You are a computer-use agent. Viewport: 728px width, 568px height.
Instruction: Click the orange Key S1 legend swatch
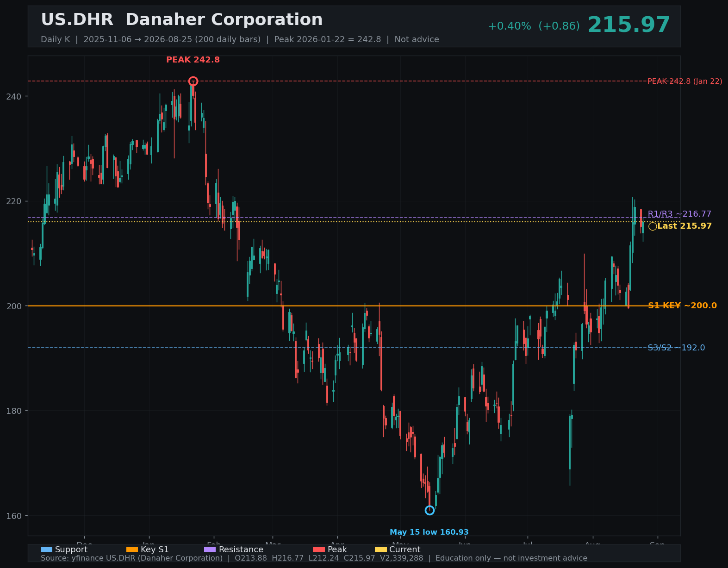pos(132,549)
